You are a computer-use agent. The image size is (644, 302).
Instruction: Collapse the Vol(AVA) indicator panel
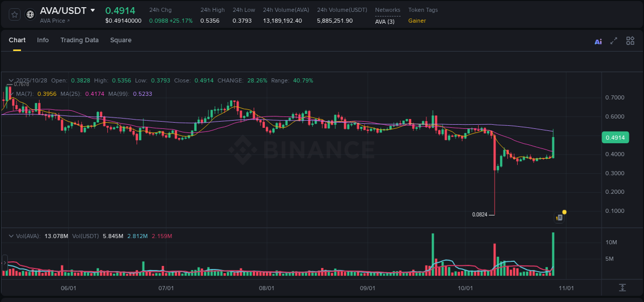(11, 235)
